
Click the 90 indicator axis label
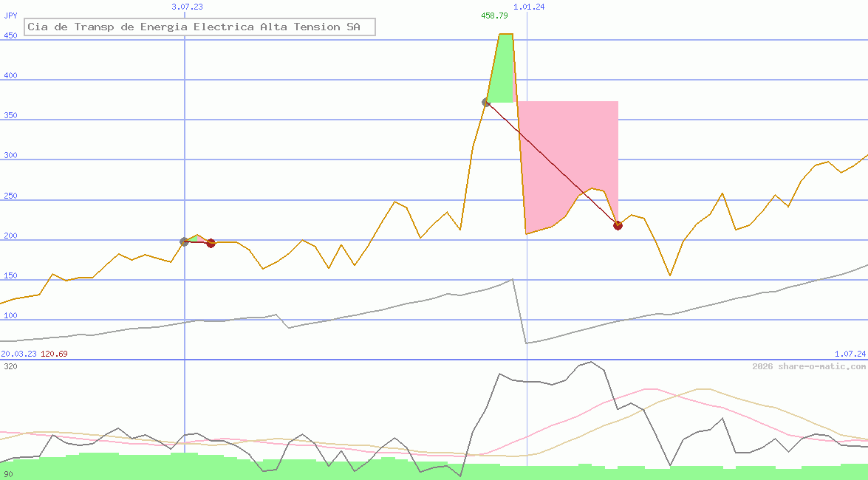coord(7,474)
